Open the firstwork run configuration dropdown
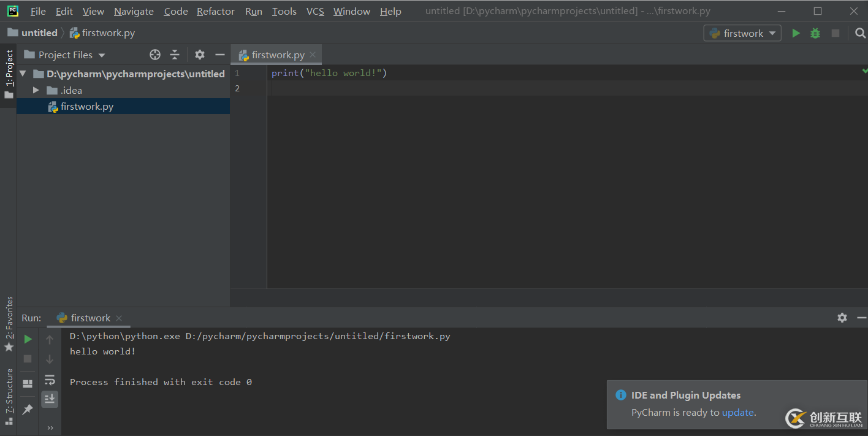 click(x=742, y=33)
